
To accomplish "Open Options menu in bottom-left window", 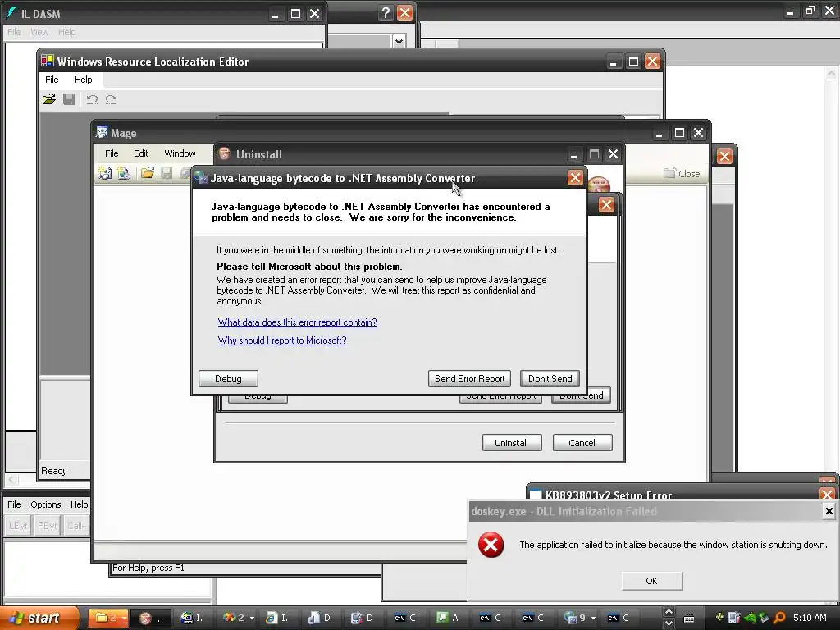I will point(46,504).
